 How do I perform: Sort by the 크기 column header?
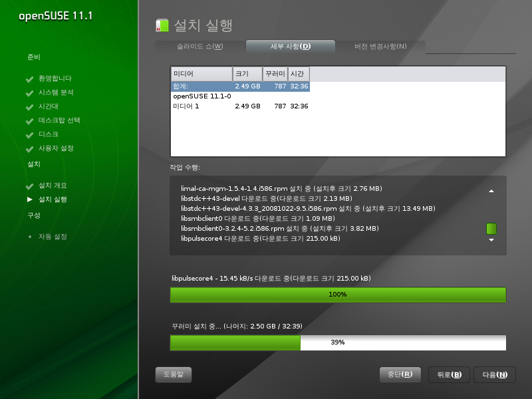[247, 74]
